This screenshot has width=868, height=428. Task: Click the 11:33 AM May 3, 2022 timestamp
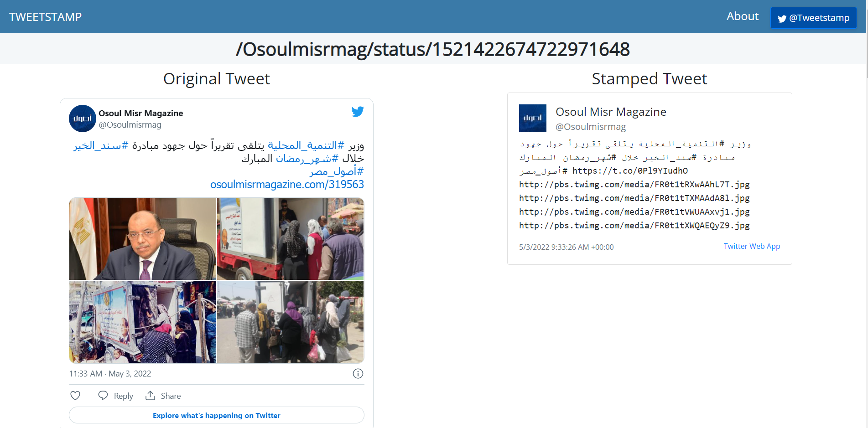point(110,374)
